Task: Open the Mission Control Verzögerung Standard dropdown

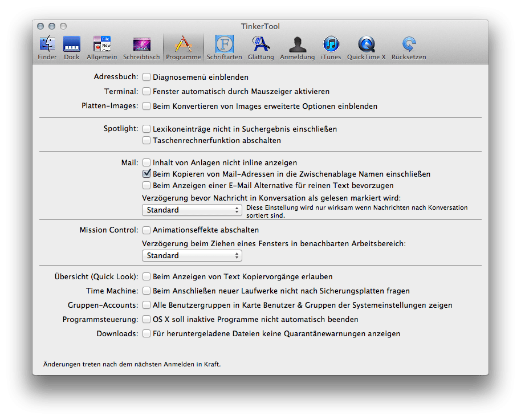Action: coord(192,255)
